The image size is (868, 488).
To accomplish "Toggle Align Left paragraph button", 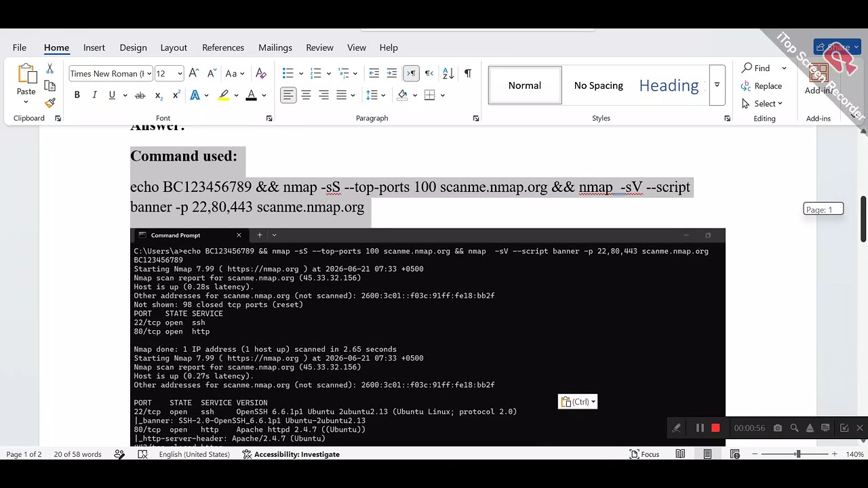I will pyautogui.click(x=288, y=95).
